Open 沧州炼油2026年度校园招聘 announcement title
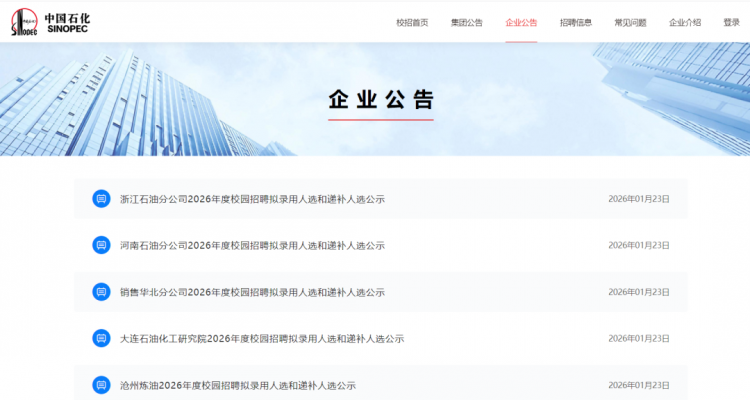 coord(238,386)
